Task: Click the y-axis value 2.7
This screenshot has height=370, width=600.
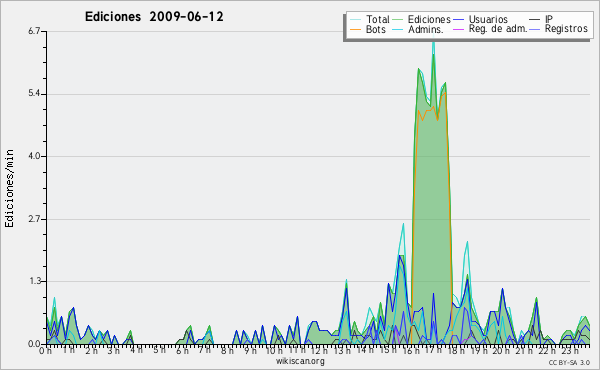Action: (x=34, y=219)
